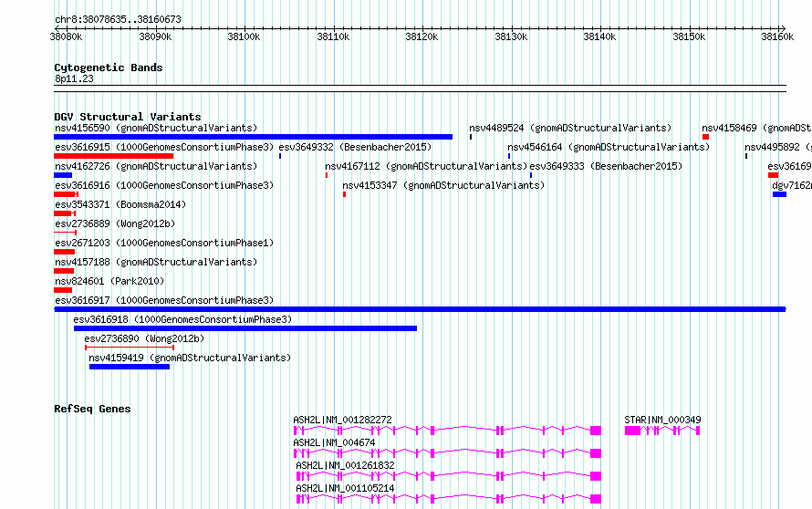The height and width of the screenshot is (509, 812).
Task: Open esv2736890 Wong2012b variant label
Action: point(144,338)
